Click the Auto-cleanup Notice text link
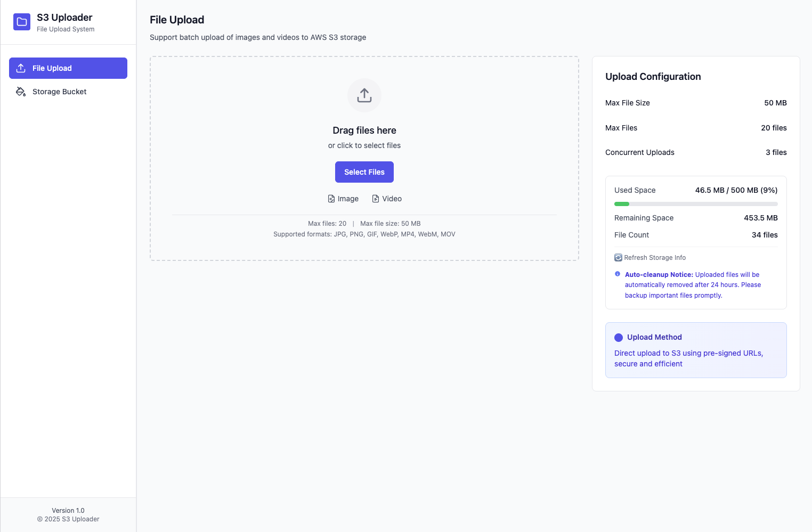812x532 pixels. [659, 274]
